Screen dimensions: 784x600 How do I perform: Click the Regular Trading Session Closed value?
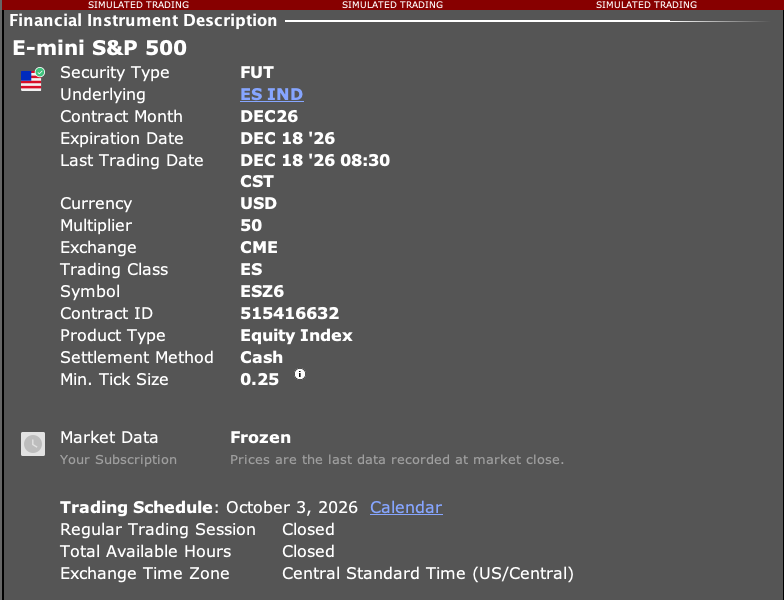308,530
